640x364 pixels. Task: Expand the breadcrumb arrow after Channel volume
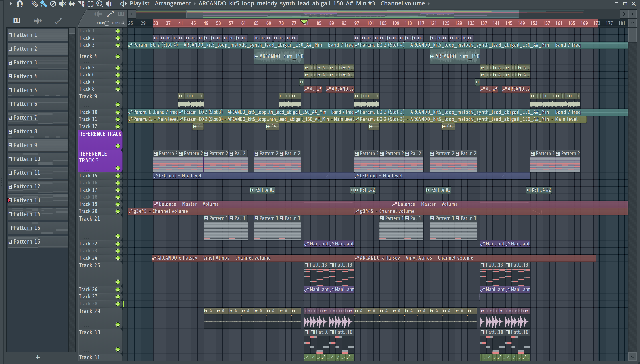coord(428,4)
